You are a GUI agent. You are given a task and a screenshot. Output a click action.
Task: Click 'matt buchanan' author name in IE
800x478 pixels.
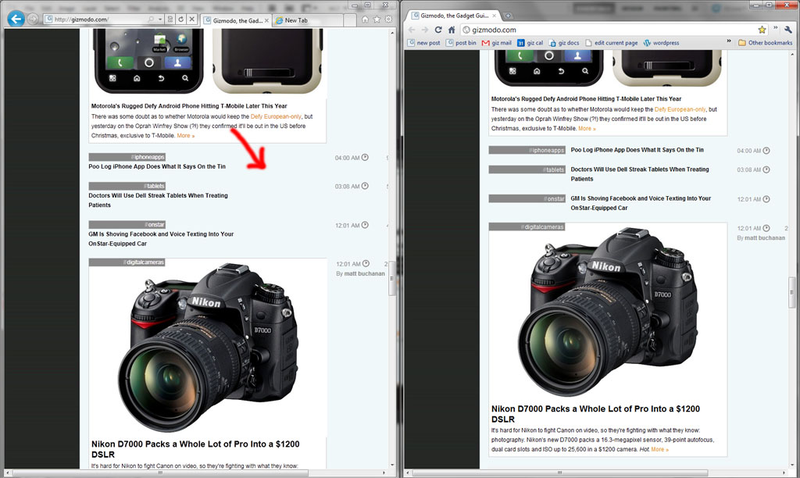[364, 273]
